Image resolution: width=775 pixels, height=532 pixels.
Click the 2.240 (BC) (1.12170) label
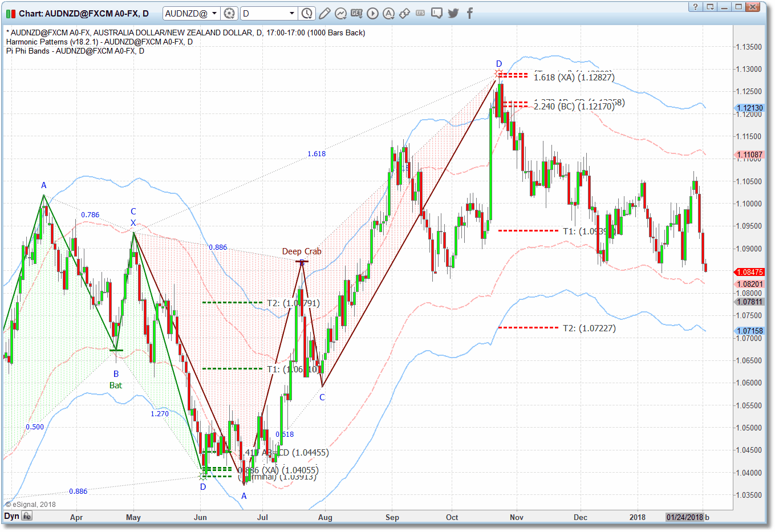[x=574, y=106]
